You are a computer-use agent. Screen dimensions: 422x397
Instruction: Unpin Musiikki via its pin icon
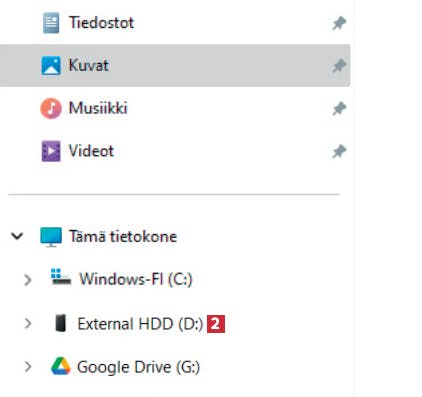339,109
